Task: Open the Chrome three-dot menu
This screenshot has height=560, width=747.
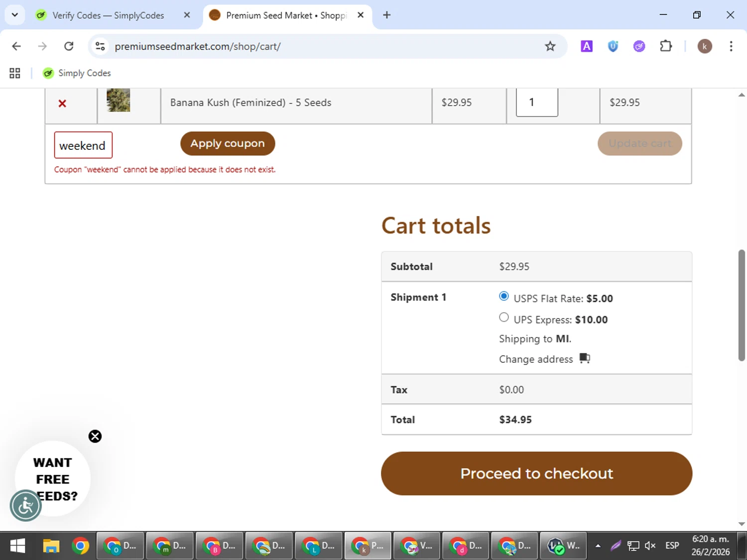Action: [x=731, y=46]
